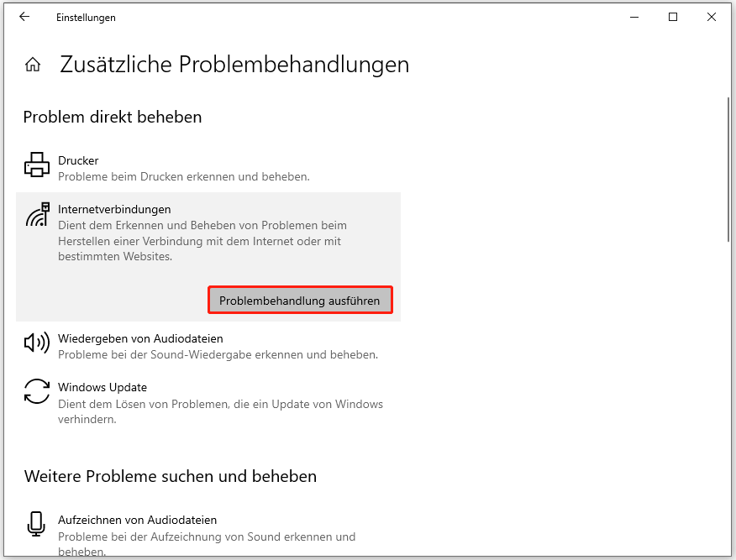Click the Einstellungen title bar text
Image resolution: width=736 pixels, height=560 pixels.
tap(87, 17)
